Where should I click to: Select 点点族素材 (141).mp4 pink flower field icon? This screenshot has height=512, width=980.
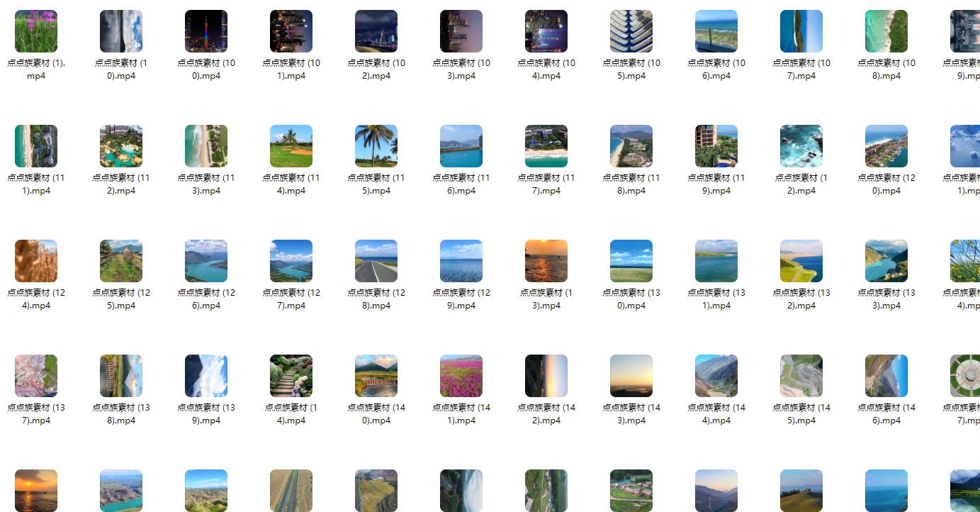(x=461, y=376)
